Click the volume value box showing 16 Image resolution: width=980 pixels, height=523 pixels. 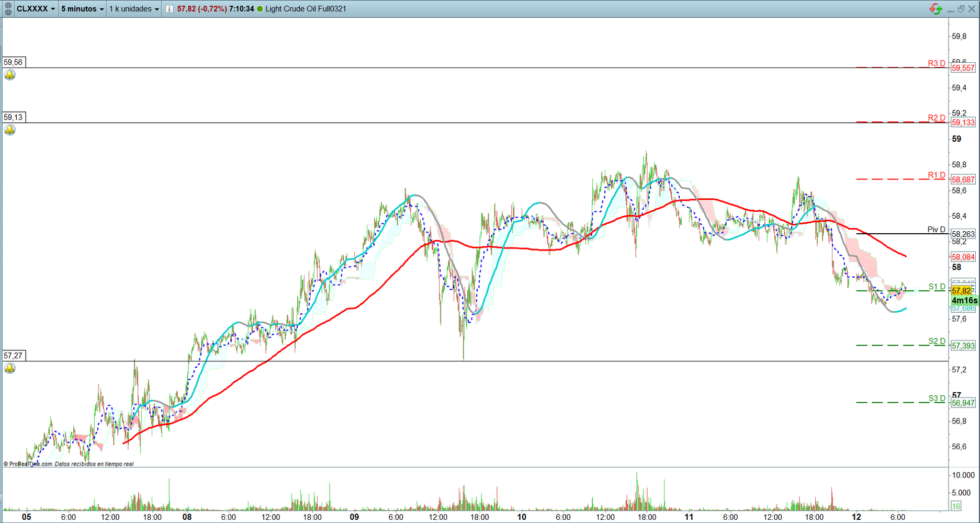956,506
